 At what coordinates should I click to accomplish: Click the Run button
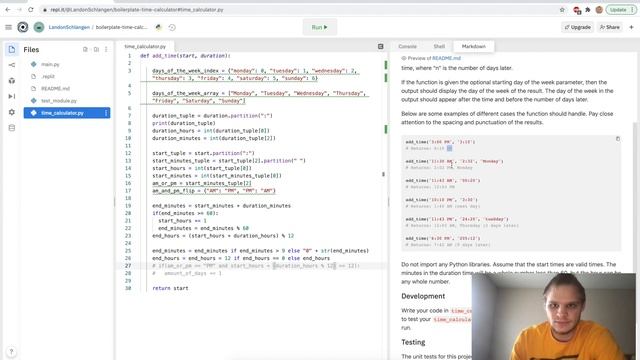point(320,27)
